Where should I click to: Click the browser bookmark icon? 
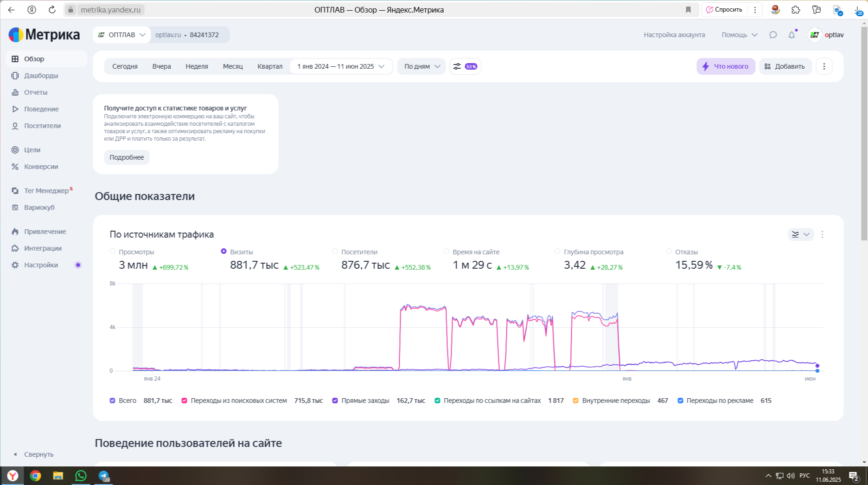688,10
